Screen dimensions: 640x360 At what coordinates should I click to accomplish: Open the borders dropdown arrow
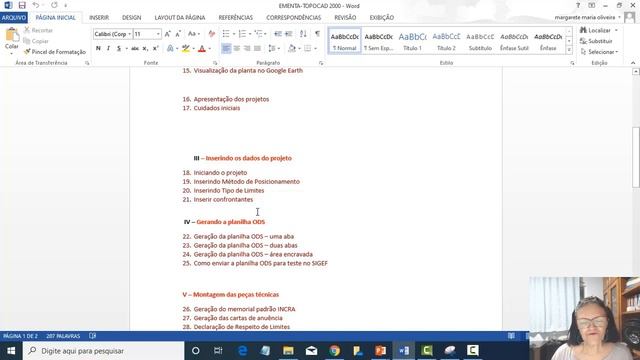point(316,49)
